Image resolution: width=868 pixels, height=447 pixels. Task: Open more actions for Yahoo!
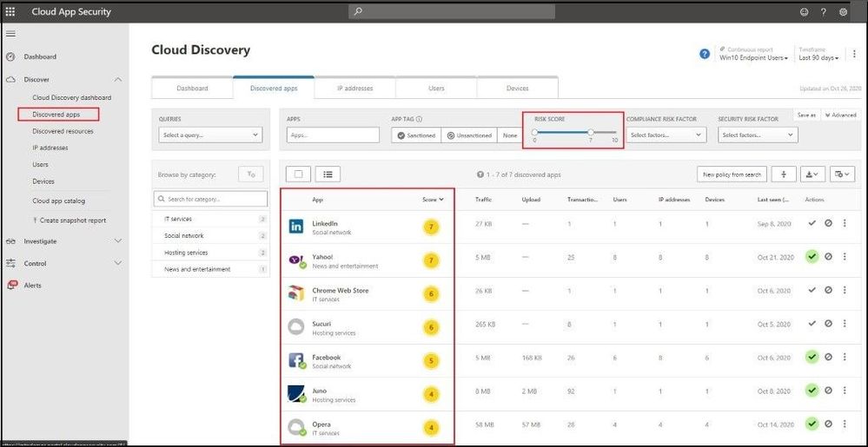pos(845,257)
